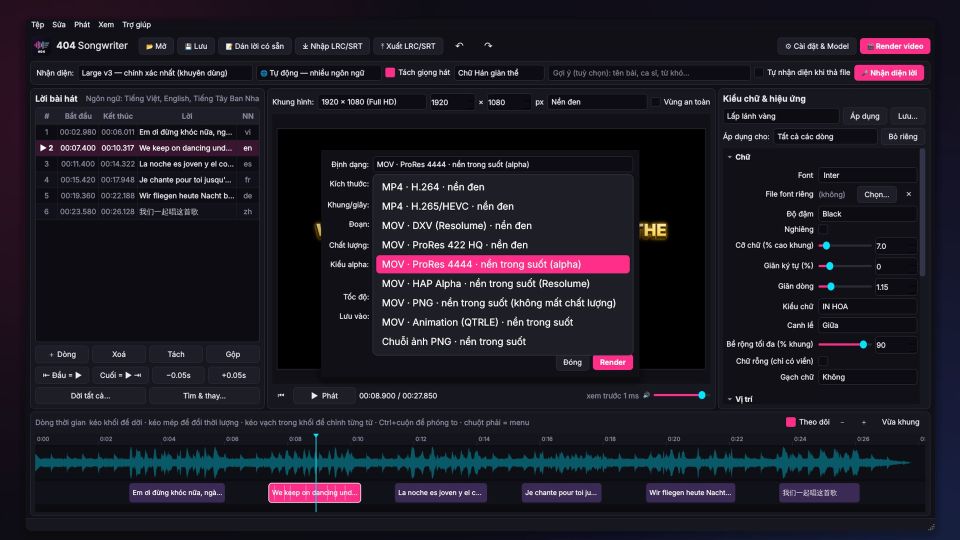Open the Large v3 recognition model dropdown
The height and width of the screenshot is (540, 960).
(165, 73)
